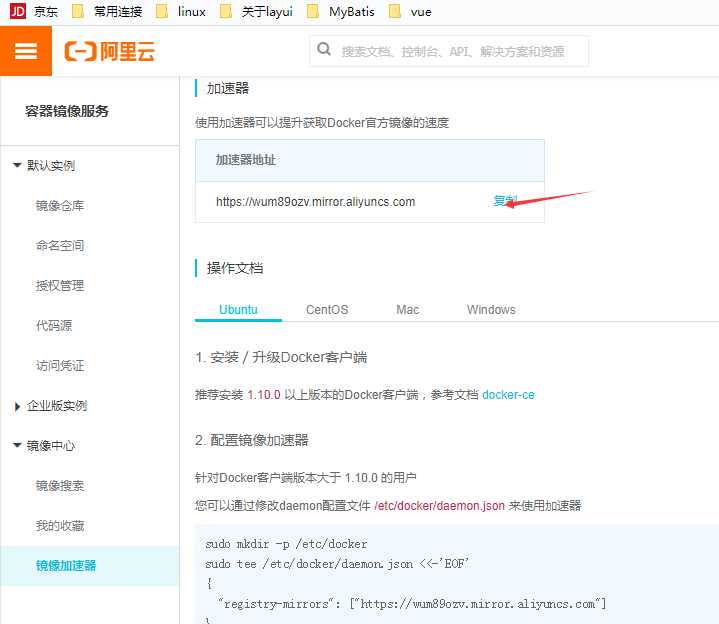Click the '2. 配置镜像加速器' heading

tap(252, 440)
